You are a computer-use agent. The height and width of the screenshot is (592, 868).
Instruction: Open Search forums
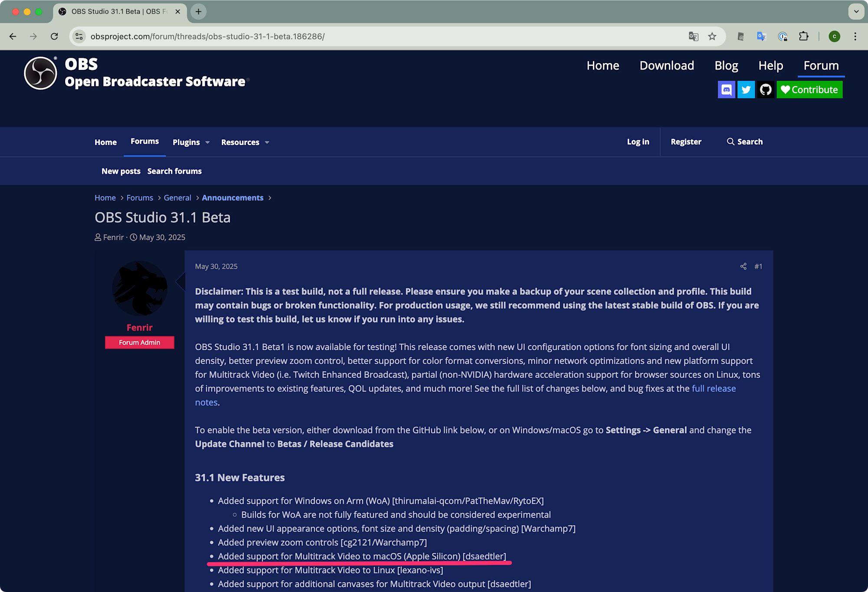pyautogui.click(x=174, y=171)
